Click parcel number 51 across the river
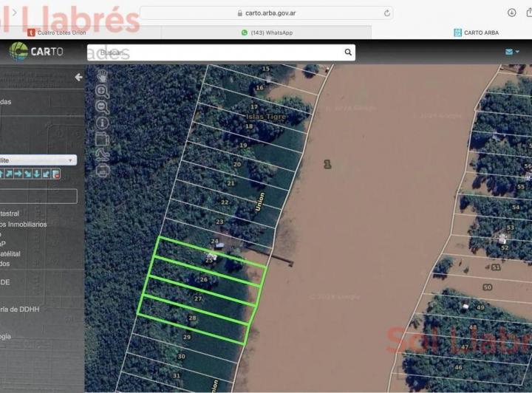 (x=496, y=267)
